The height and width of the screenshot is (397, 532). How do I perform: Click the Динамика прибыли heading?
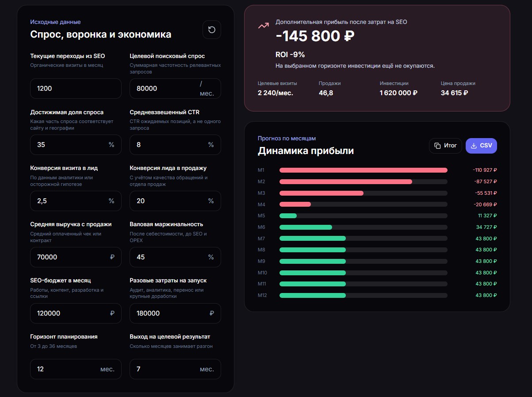[x=306, y=151]
